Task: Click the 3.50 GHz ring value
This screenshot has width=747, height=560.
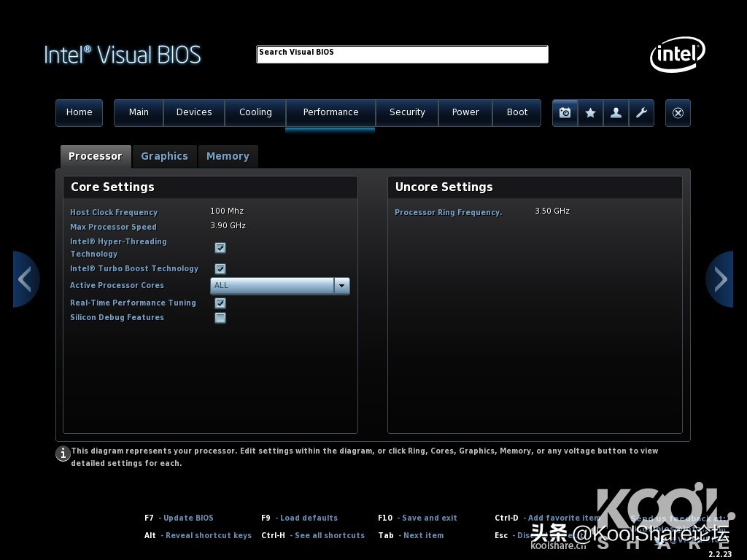Action: pyautogui.click(x=552, y=211)
